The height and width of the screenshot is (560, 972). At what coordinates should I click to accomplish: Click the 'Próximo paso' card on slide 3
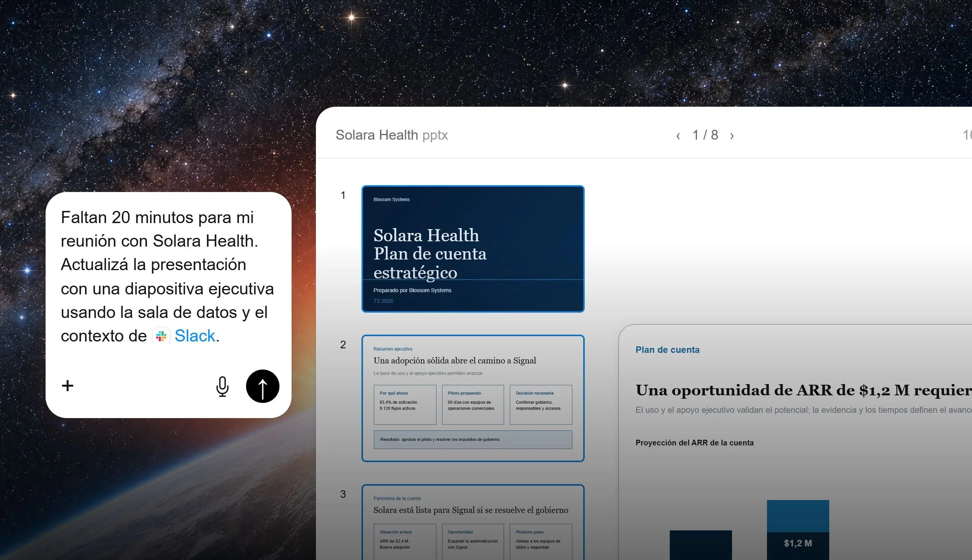pyautogui.click(x=541, y=541)
